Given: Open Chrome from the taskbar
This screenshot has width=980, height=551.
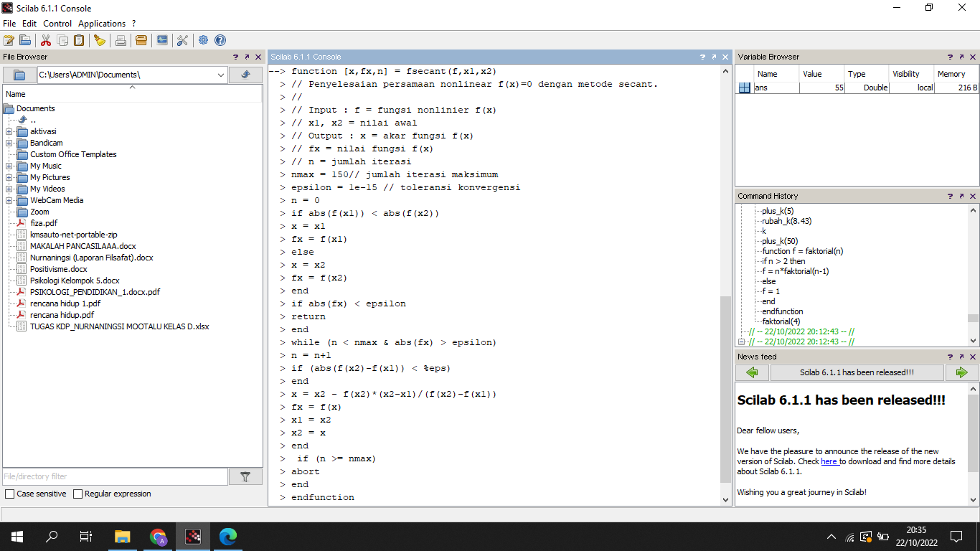Looking at the screenshot, I should click(158, 537).
